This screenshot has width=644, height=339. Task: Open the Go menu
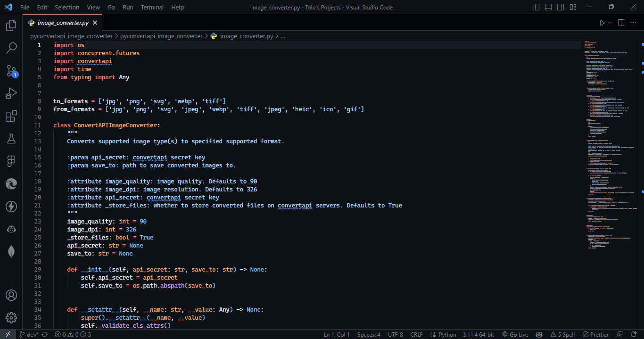(111, 7)
